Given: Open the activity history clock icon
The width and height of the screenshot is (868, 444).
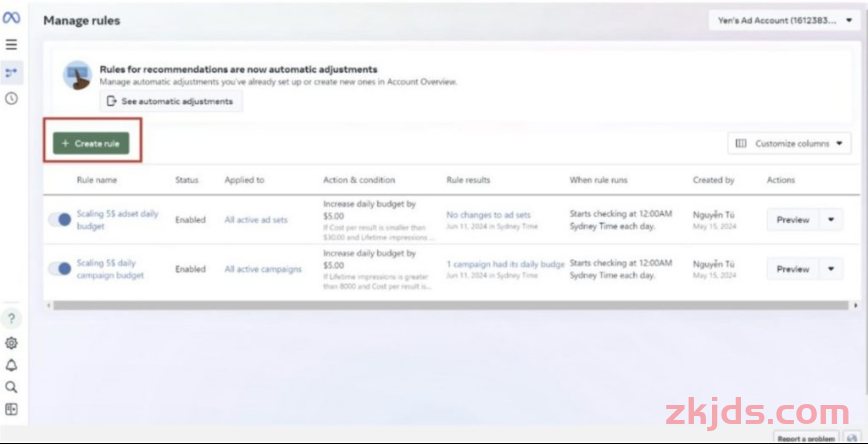Looking at the screenshot, I should point(11,99).
